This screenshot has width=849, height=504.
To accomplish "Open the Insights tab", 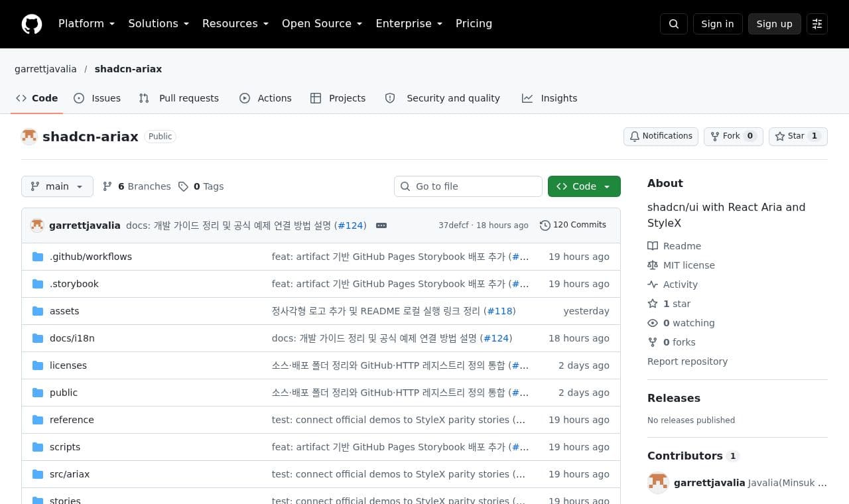I will pos(550,98).
